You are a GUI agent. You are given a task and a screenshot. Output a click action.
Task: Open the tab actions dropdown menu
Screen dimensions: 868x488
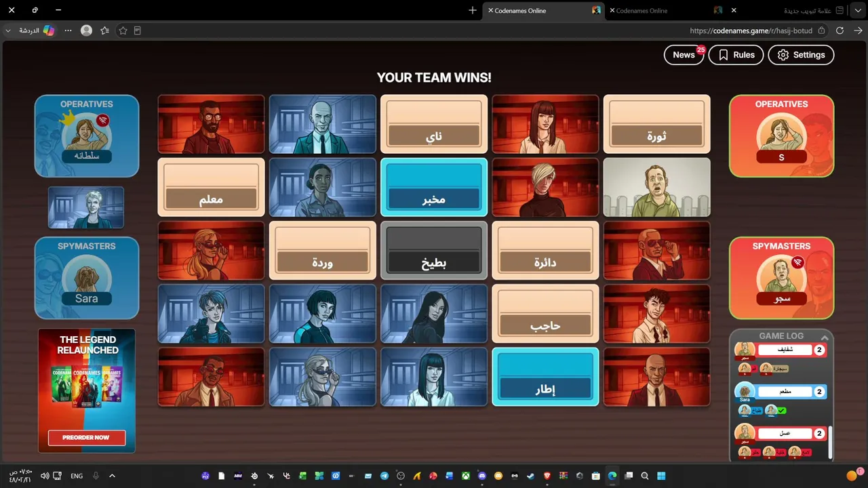[857, 11]
